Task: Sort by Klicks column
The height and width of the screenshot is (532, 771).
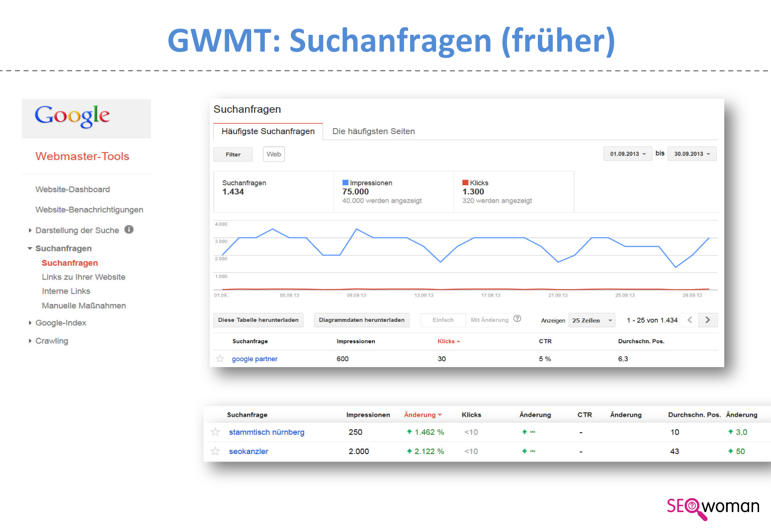Action: tap(449, 341)
